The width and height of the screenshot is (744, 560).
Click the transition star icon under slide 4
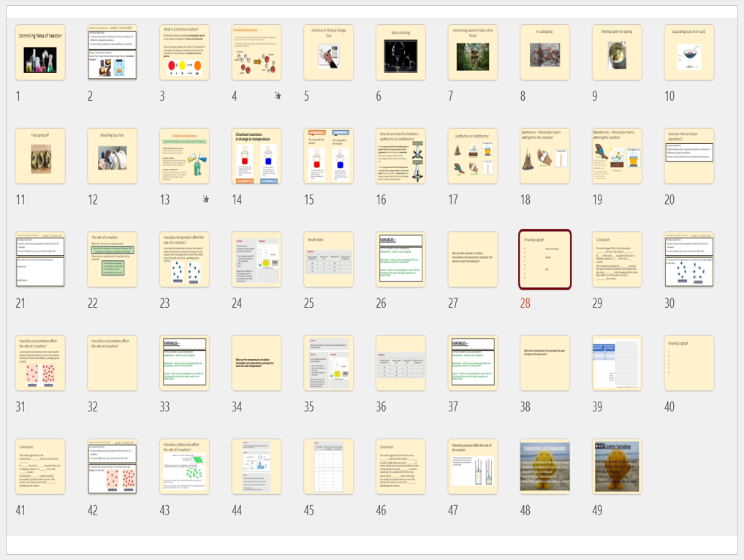click(278, 96)
